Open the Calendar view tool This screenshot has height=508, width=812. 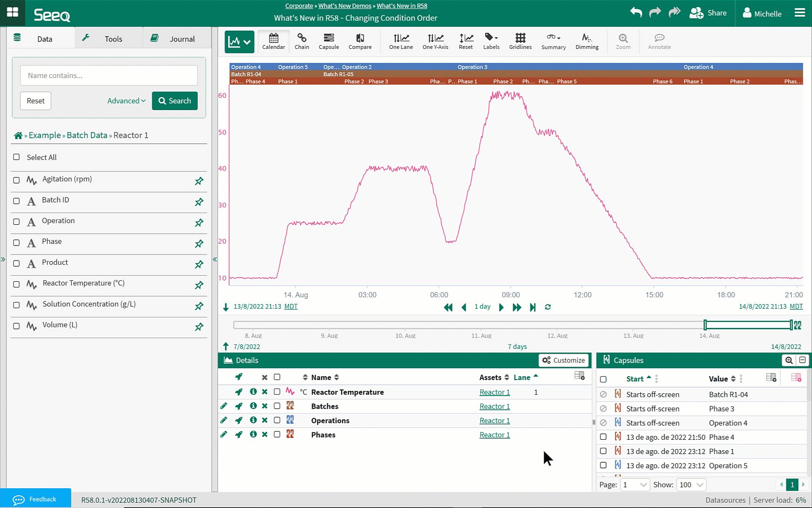[x=273, y=41]
